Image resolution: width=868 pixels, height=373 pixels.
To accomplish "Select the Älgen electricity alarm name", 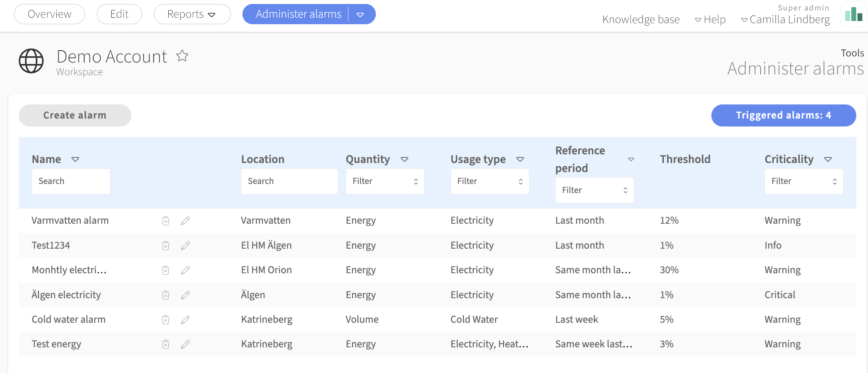I will click(x=66, y=295).
